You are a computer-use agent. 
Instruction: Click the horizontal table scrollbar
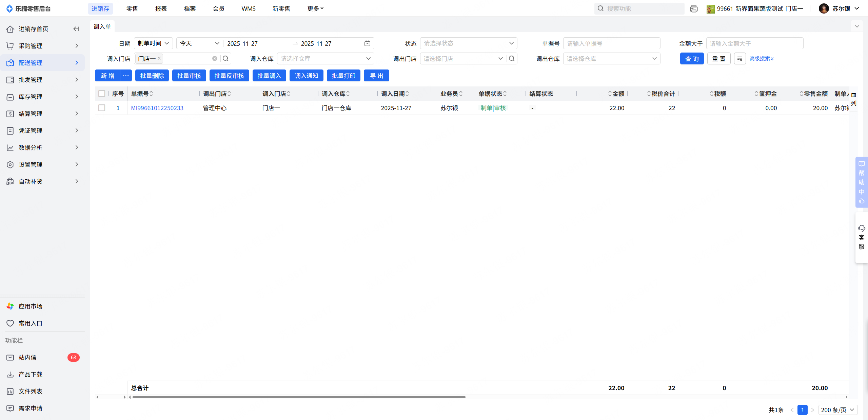pyautogui.click(x=298, y=397)
